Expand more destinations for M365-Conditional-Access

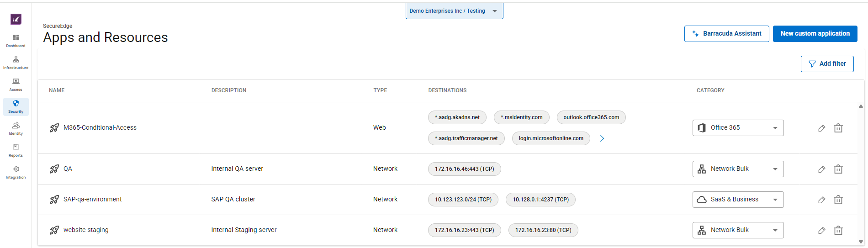click(602, 138)
